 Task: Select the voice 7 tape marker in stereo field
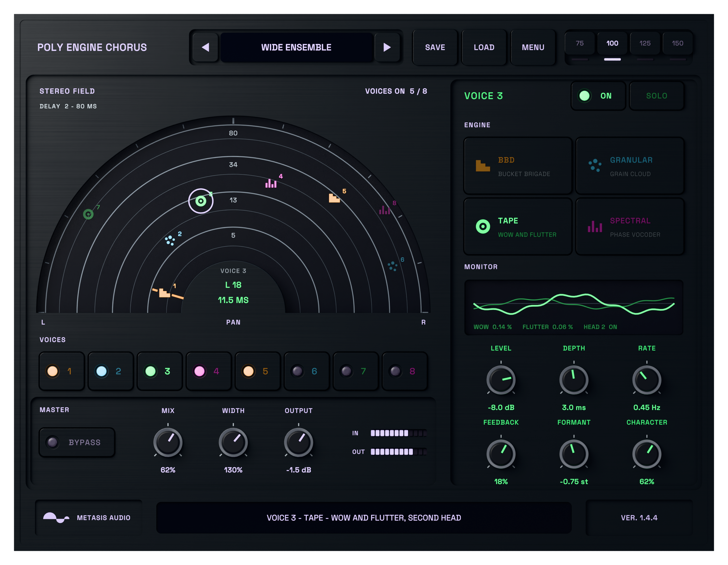88,214
